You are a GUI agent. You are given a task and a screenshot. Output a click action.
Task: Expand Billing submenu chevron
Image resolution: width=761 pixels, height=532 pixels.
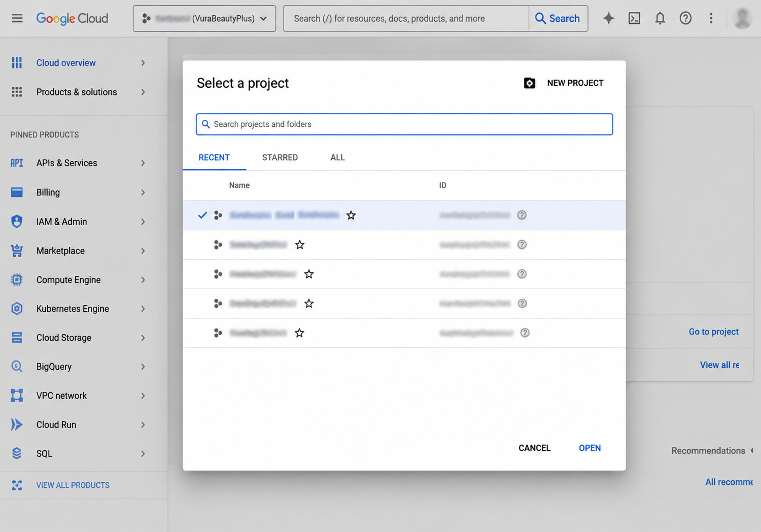coord(143,192)
